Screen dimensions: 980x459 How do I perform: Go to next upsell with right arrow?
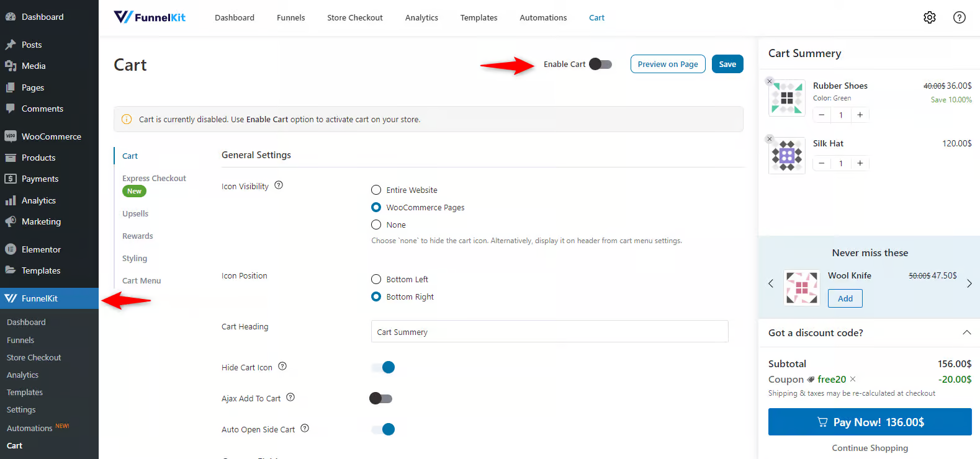click(x=969, y=283)
